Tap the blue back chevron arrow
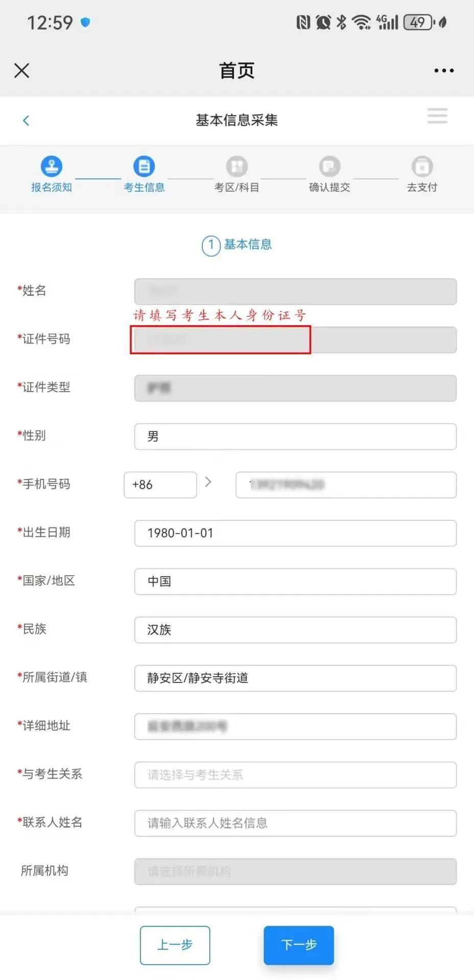Image resolution: width=474 pixels, height=980 pixels. [26, 120]
